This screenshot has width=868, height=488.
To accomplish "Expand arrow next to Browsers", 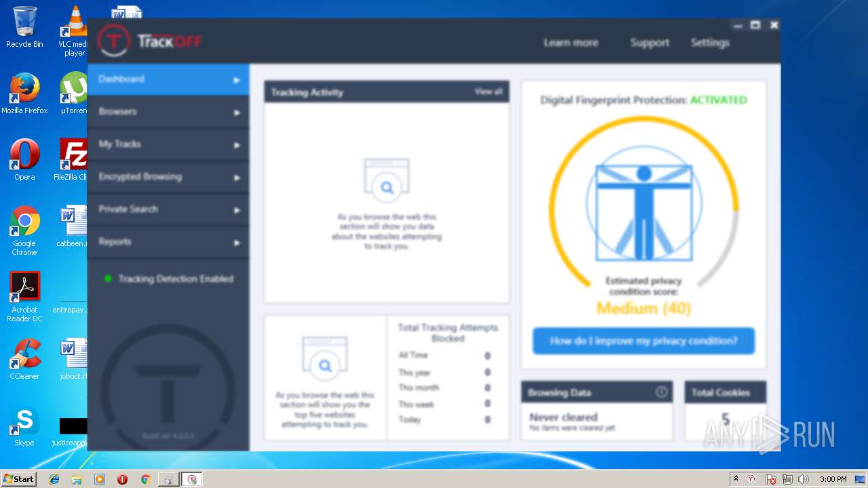I will point(237,113).
